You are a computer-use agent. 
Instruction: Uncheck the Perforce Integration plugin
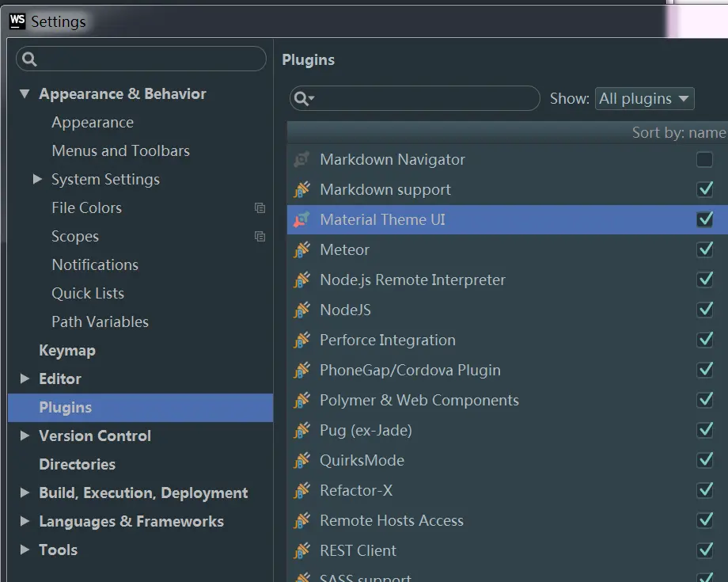[x=704, y=340]
